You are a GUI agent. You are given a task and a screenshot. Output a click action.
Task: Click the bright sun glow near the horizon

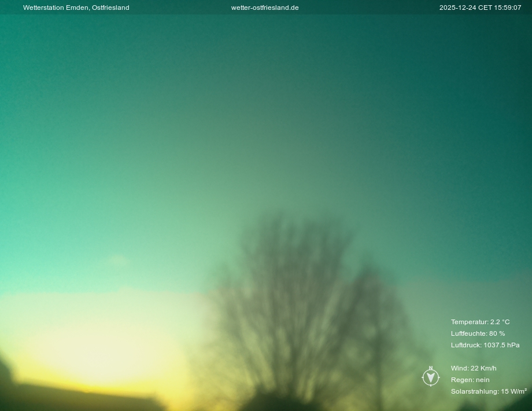98,347
